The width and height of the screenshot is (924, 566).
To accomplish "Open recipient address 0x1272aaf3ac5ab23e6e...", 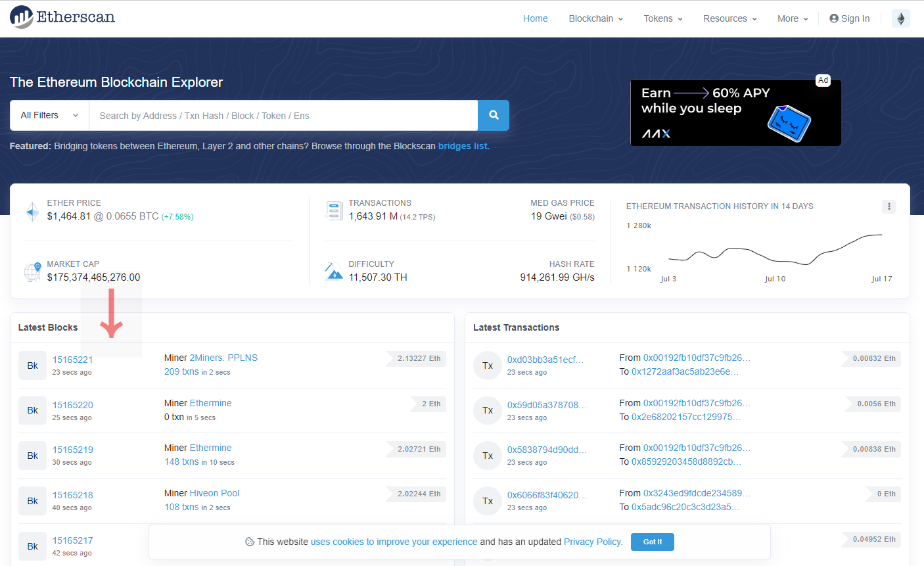I will [685, 371].
